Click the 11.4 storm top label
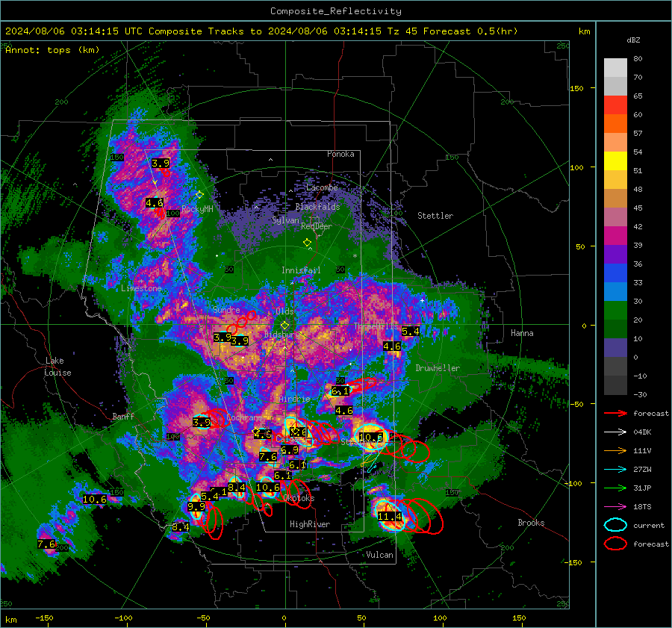This screenshot has height=628, width=672. coord(390,517)
